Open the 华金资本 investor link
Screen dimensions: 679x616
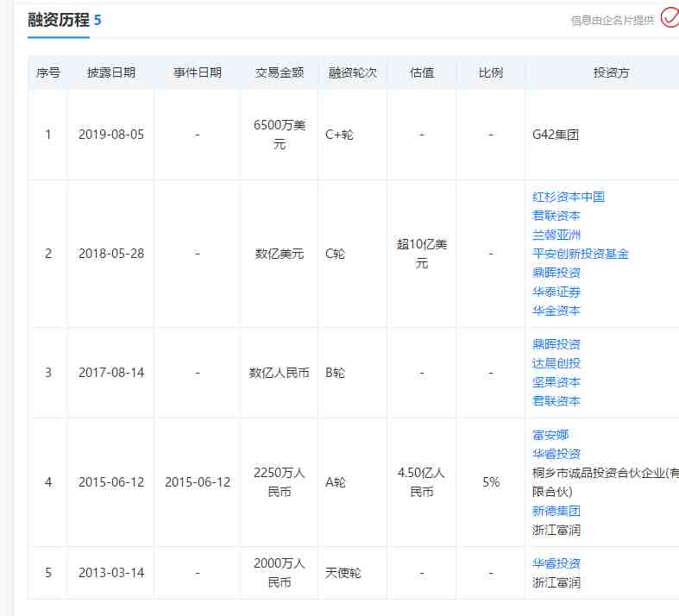[556, 311]
